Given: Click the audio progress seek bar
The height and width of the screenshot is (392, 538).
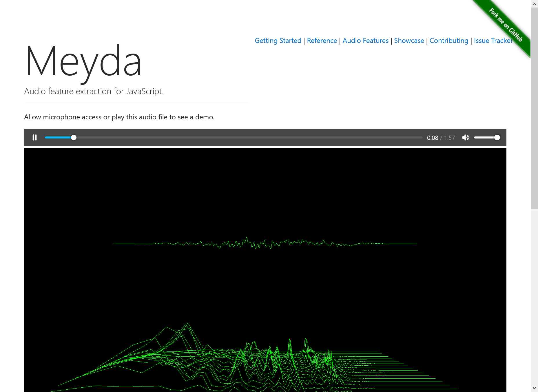Looking at the screenshot, I should point(234,138).
